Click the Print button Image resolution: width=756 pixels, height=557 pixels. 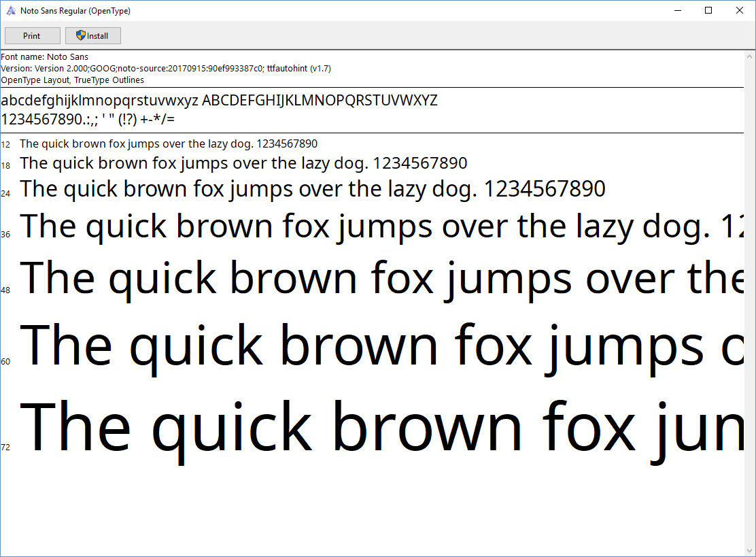click(x=33, y=35)
